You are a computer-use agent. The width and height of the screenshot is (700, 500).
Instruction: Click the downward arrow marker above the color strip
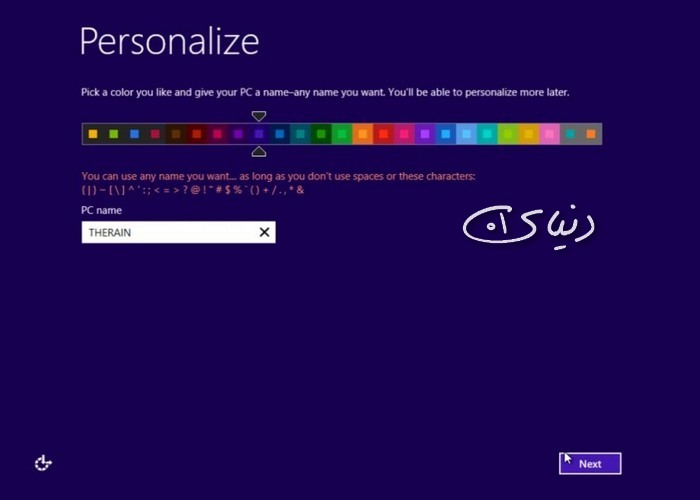(x=259, y=117)
